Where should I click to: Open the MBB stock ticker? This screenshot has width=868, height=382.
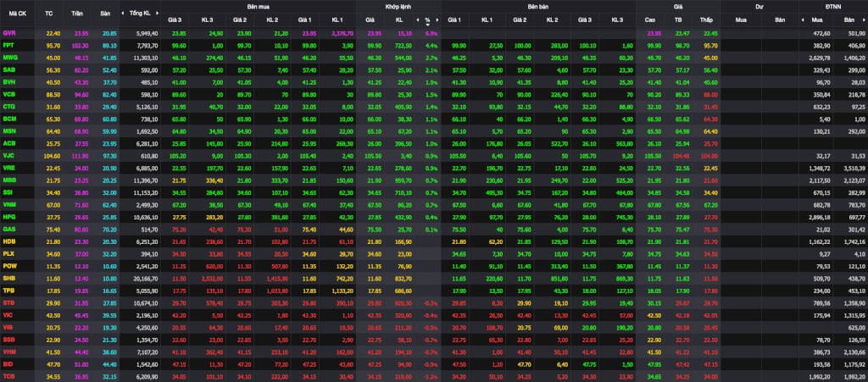pos(9,180)
